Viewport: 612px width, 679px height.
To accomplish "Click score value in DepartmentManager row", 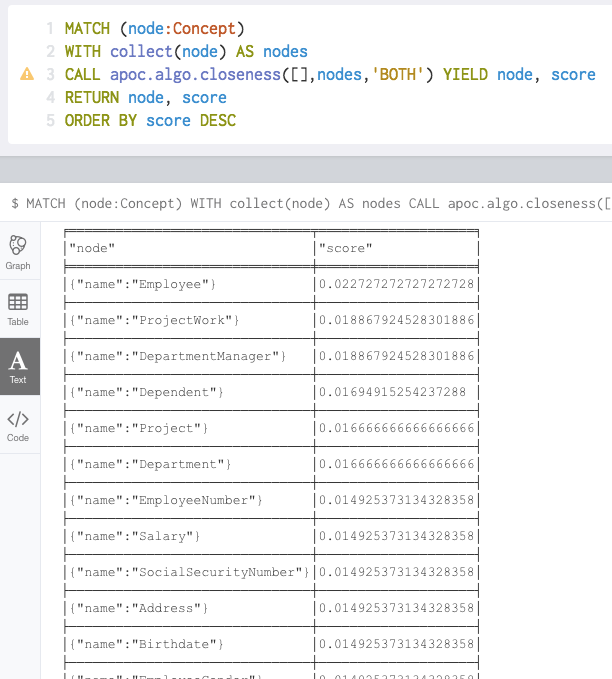I will click(x=396, y=356).
